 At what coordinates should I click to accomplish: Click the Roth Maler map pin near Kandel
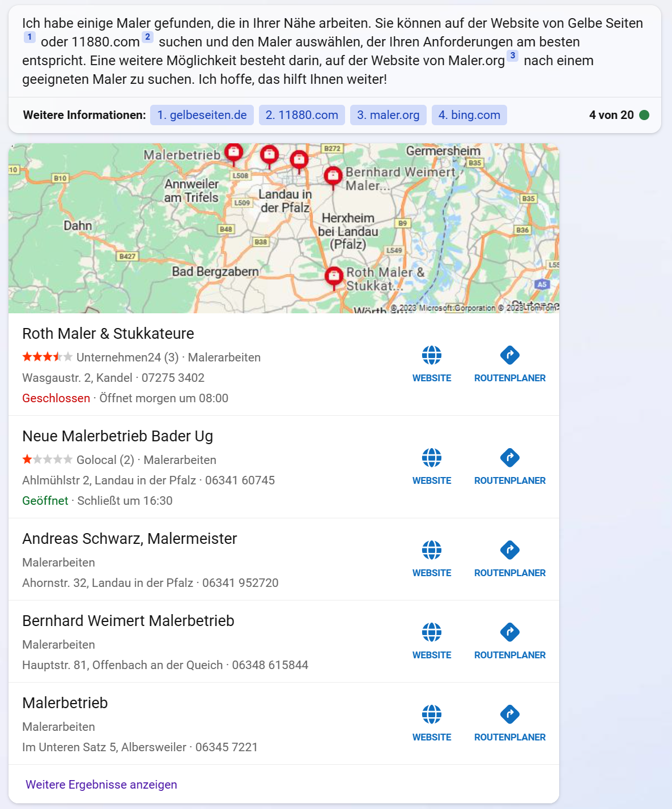point(334,276)
